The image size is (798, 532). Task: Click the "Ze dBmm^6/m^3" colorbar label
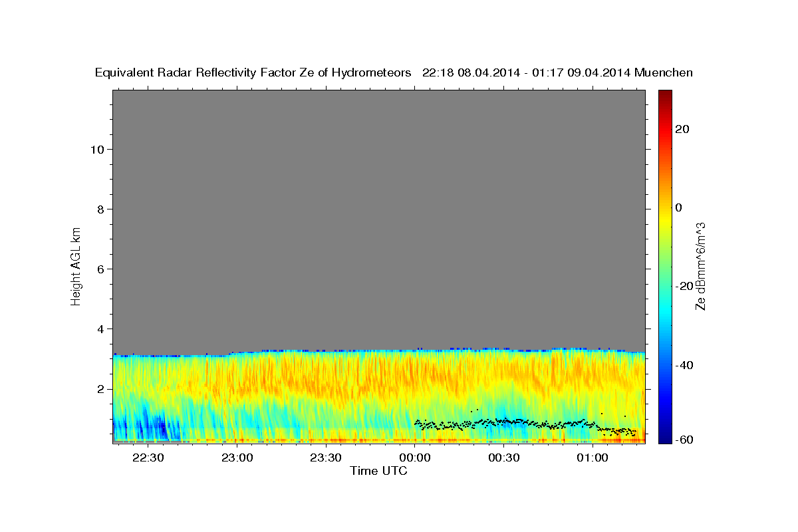coord(700,266)
